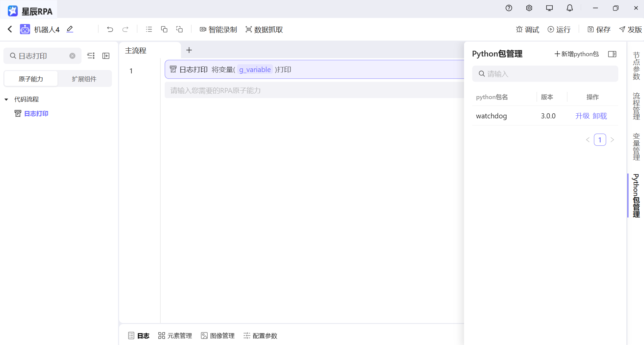
Task: Click the flow outline view icon beside search
Action: [91, 56]
